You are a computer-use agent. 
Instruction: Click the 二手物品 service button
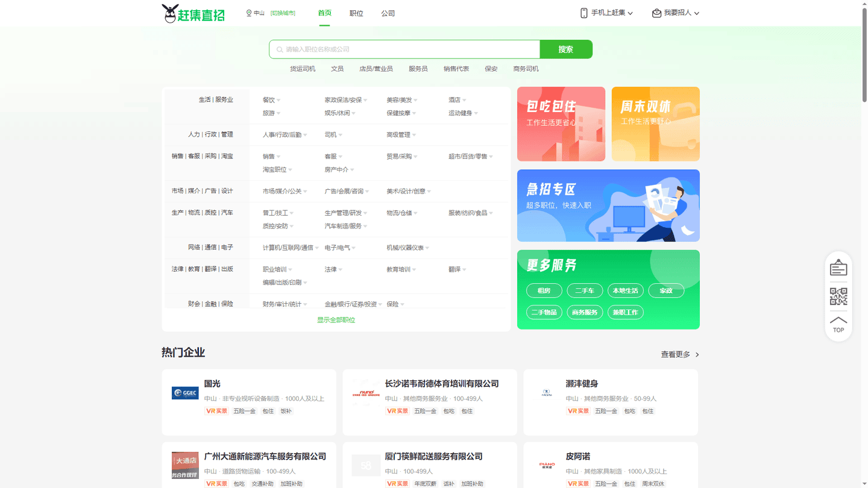point(544,313)
